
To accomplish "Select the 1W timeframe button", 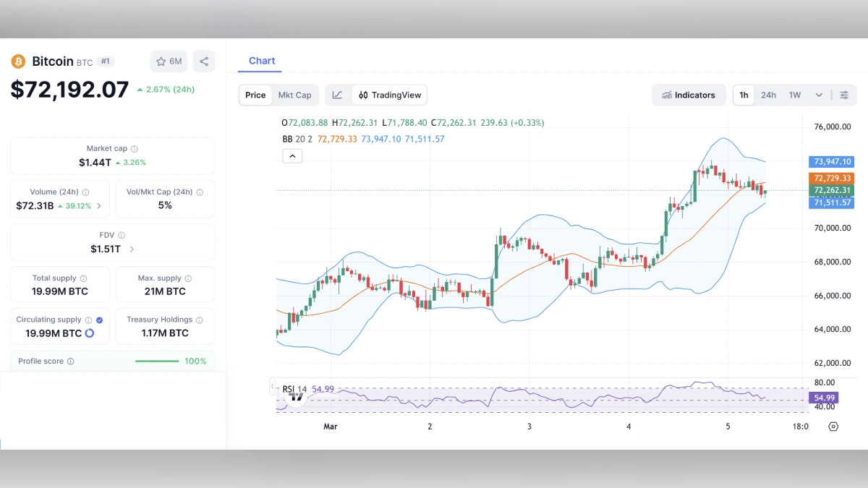I will pyautogui.click(x=794, y=95).
